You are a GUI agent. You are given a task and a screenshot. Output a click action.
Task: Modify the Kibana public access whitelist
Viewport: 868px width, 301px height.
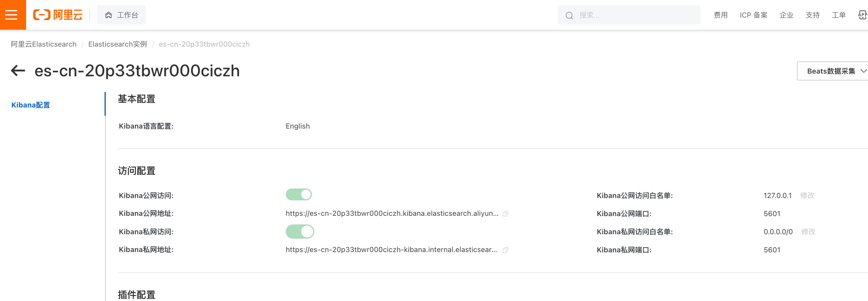click(x=807, y=196)
